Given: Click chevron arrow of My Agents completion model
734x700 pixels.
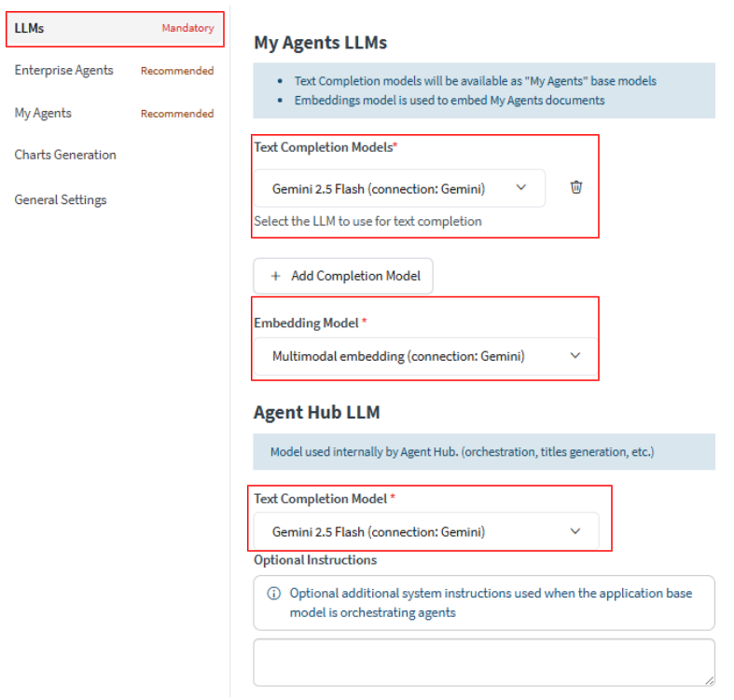Looking at the screenshot, I should (521, 187).
